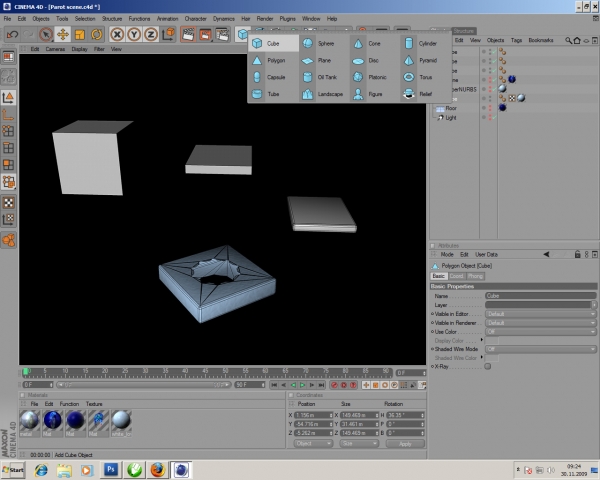
Task: Add a Polygon primitive
Action: (274, 60)
